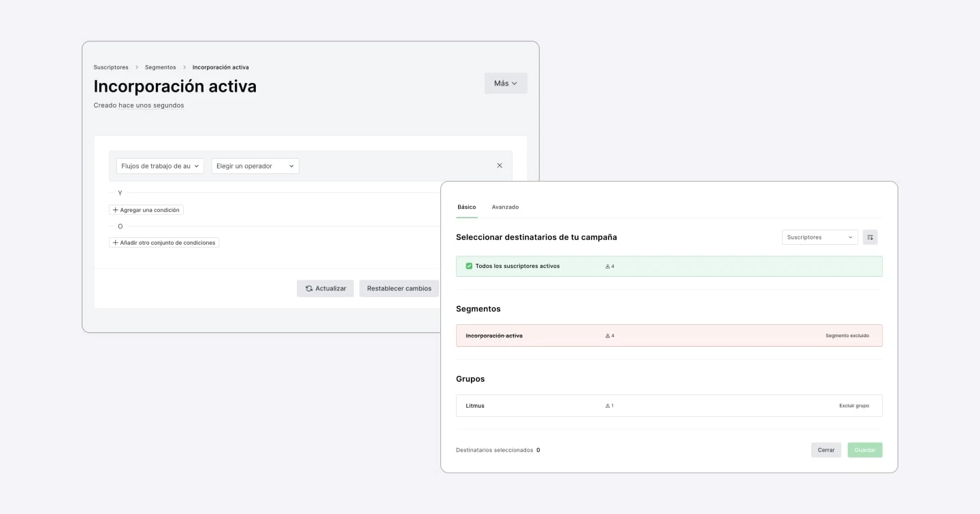Uncheck Todos los suscriptores activos checkbox
980x514 pixels.
click(469, 266)
